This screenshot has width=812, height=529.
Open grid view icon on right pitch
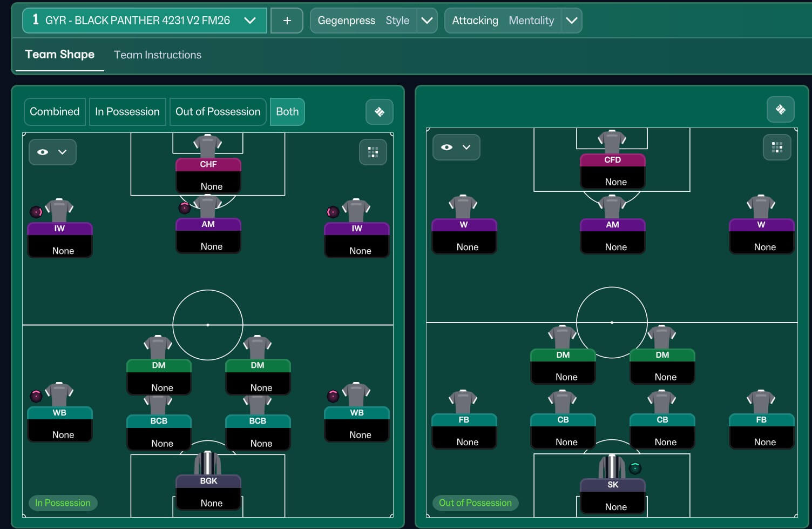click(777, 148)
